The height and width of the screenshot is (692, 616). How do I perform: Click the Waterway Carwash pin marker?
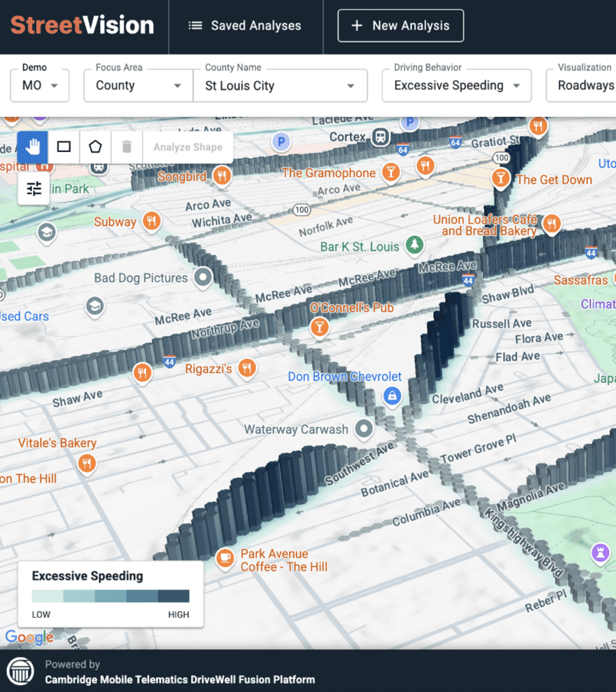coord(365,428)
